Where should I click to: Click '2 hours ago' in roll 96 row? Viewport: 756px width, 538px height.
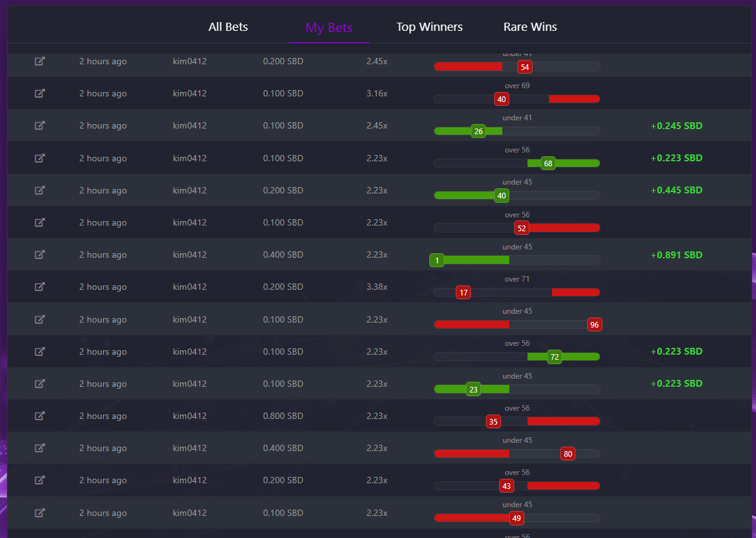pyautogui.click(x=103, y=319)
